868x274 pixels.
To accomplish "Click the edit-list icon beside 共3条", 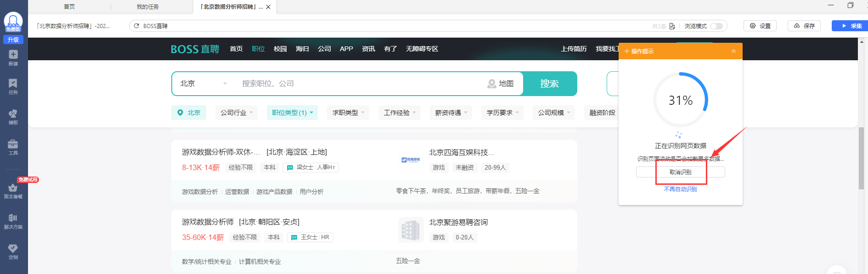I will tap(672, 26).
